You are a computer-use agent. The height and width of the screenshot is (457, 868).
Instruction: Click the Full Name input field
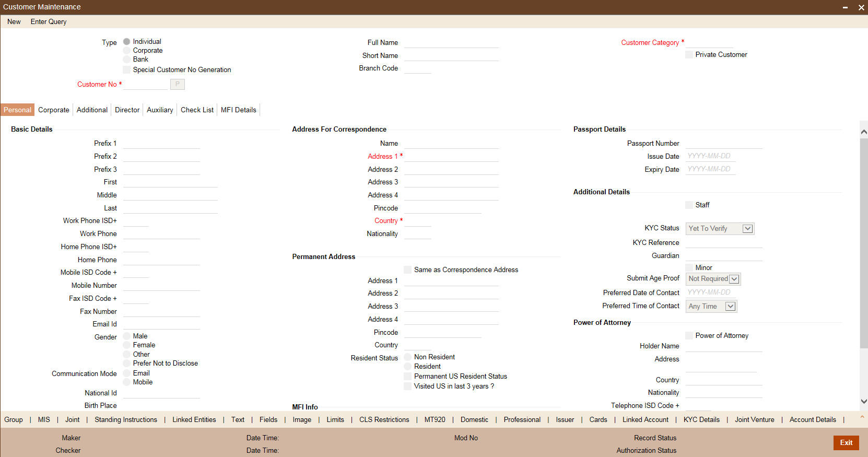click(x=451, y=42)
